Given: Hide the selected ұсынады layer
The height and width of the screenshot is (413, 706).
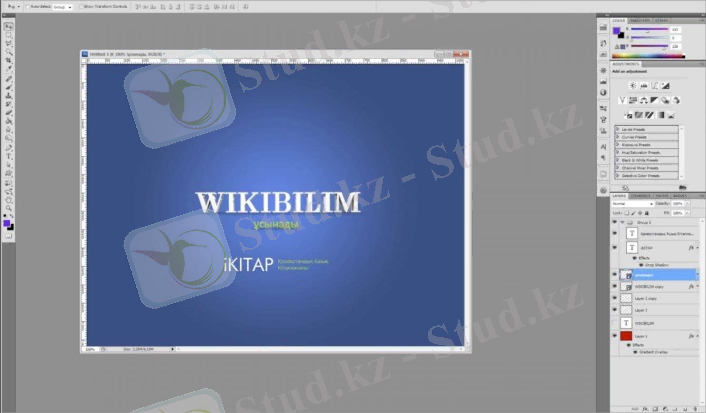Looking at the screenshot, I should coord(615,274).
